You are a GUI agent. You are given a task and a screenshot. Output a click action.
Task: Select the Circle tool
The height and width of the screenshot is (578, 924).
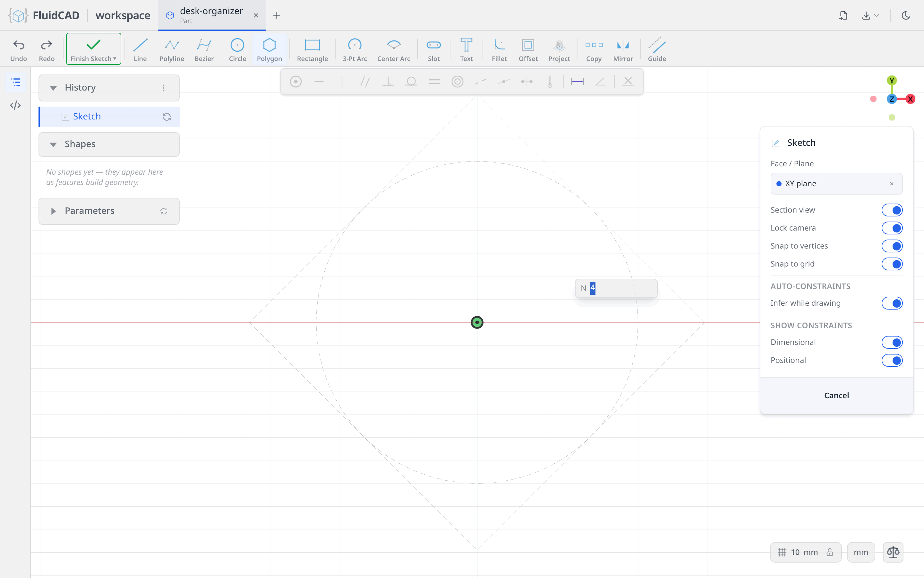click(237, 50)
